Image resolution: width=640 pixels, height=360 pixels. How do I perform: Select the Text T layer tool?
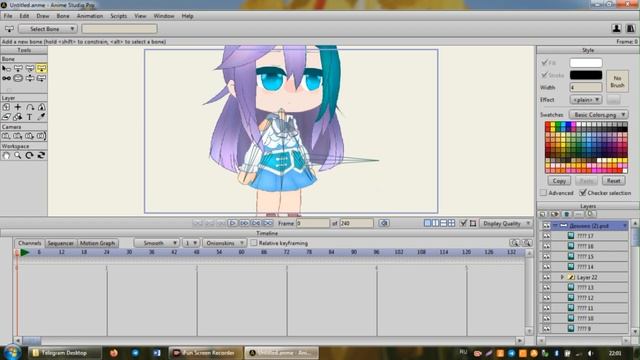point(30,117)
